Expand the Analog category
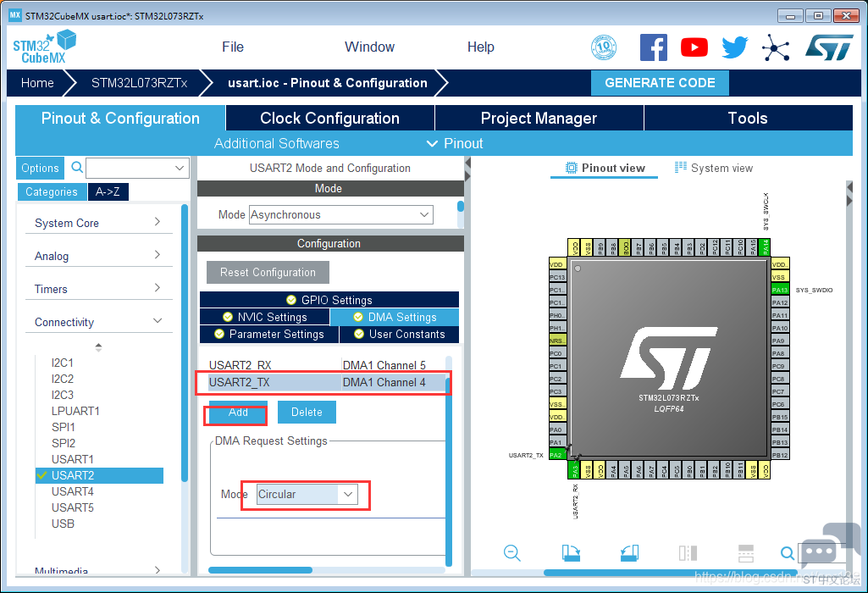This screenshot has width=868, height=593. 98,256
